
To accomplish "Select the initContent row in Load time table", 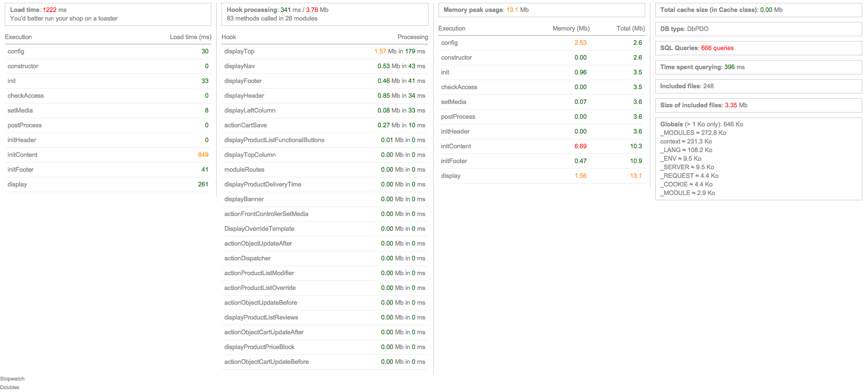I will pos(108,155).
